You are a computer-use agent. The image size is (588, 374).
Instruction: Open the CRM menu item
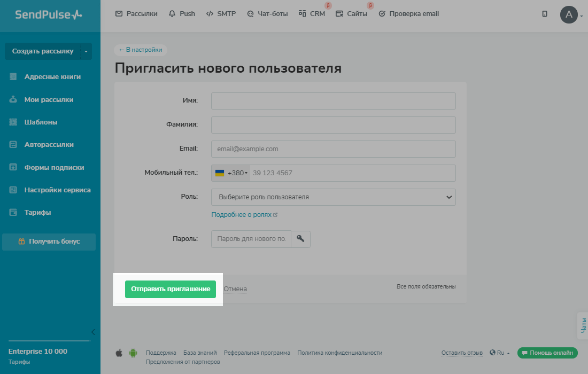[312, 14]
